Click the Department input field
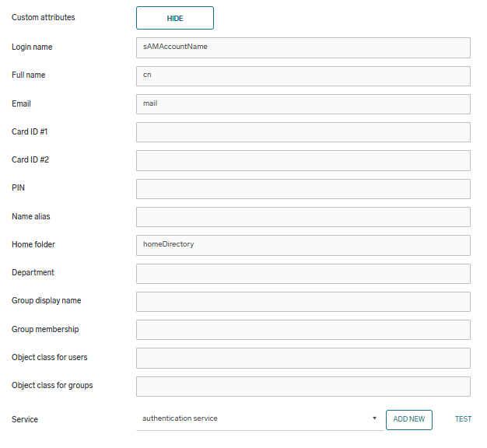Viewport: 487px width, 448px height. (303, 273)
